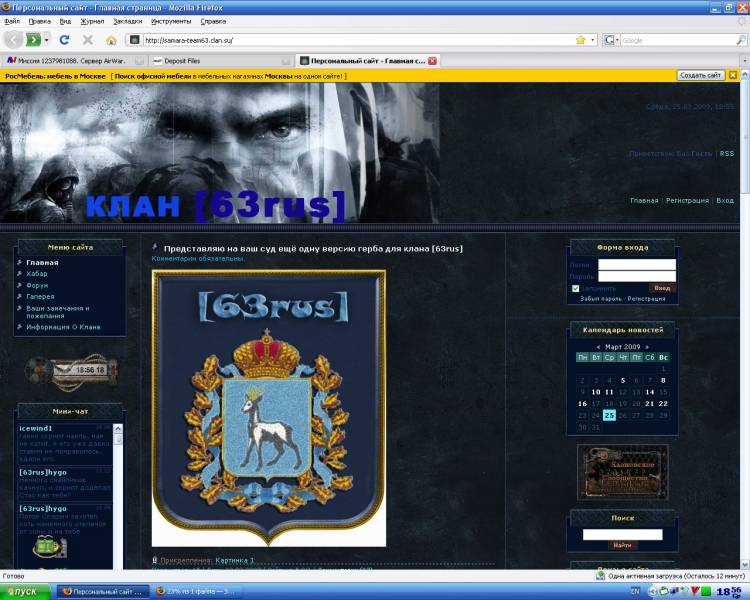Open the address bar history dropdown
The image size is (750, 600).
[593, 40]
